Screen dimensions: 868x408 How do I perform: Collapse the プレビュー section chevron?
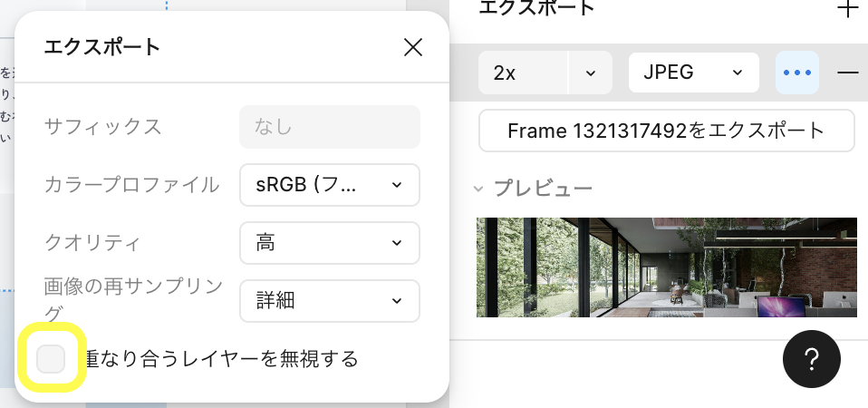click(479, 189)
